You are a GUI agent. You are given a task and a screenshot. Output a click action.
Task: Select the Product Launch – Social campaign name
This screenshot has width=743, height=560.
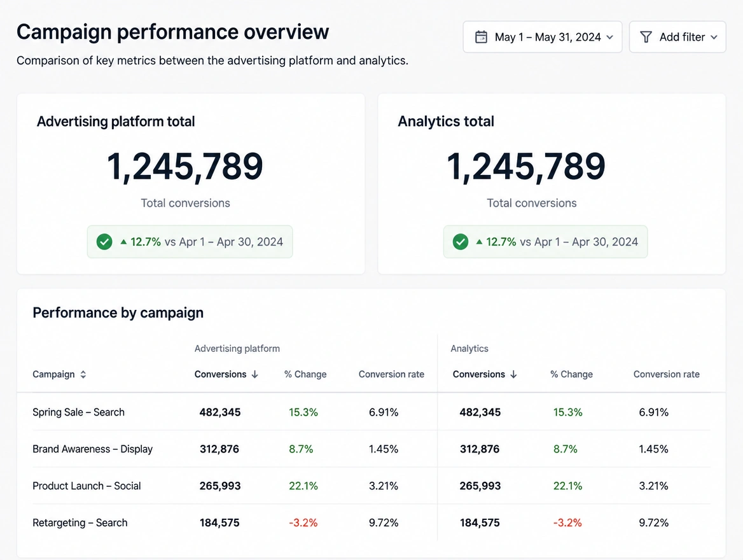pos(87,486)
